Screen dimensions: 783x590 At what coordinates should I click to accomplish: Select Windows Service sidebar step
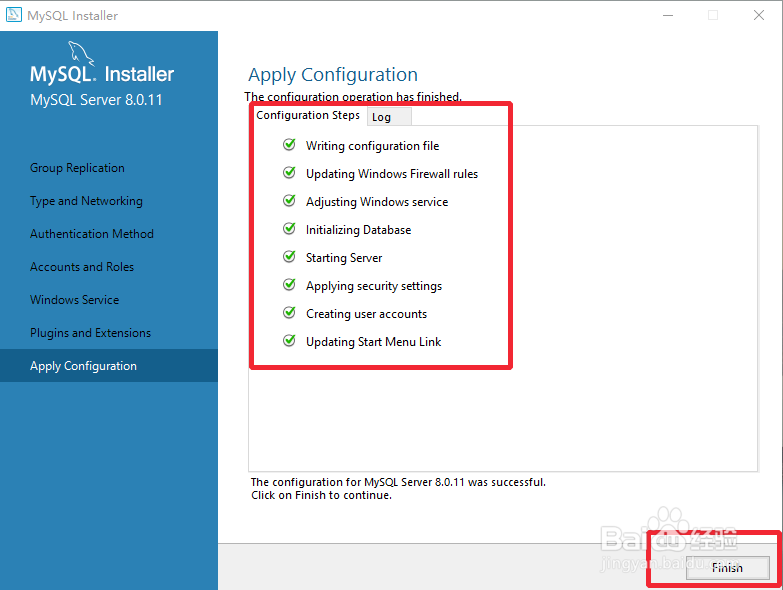click(x=74, y=299)
